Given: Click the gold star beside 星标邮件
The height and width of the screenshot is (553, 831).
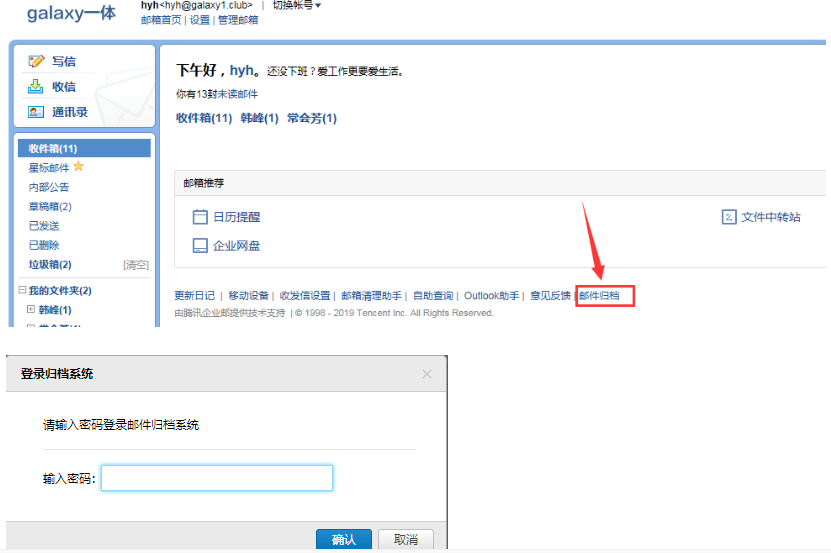Looking at the screenshot, I should click(x=79, y=167).
